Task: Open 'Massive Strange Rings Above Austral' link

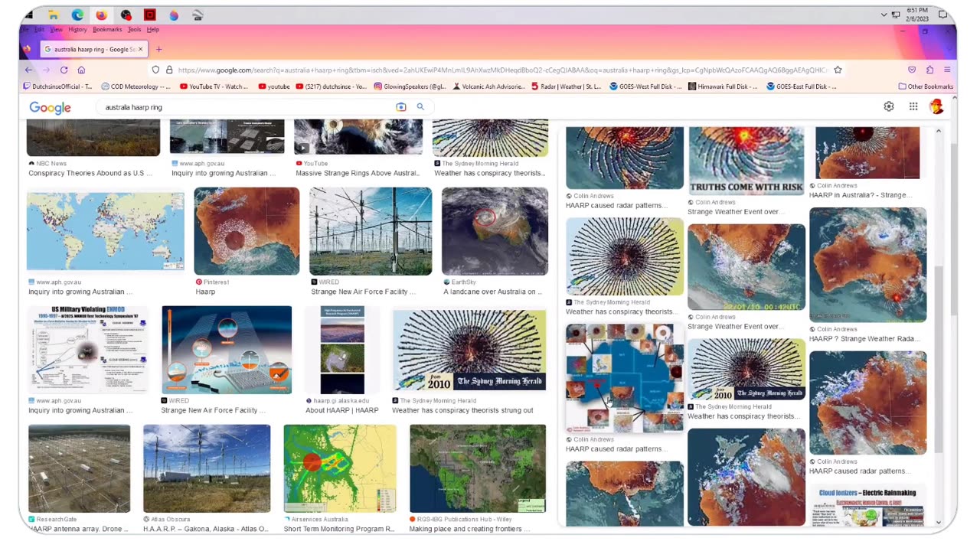Action: click(x=358, y=173)
